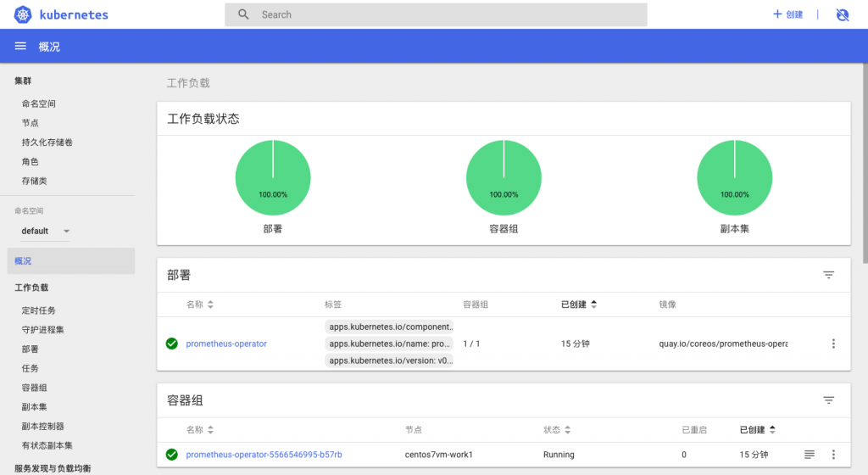This screenshot has width=868, height=475.
Task: Click the 创建 button
Action: tap(787, 14)
